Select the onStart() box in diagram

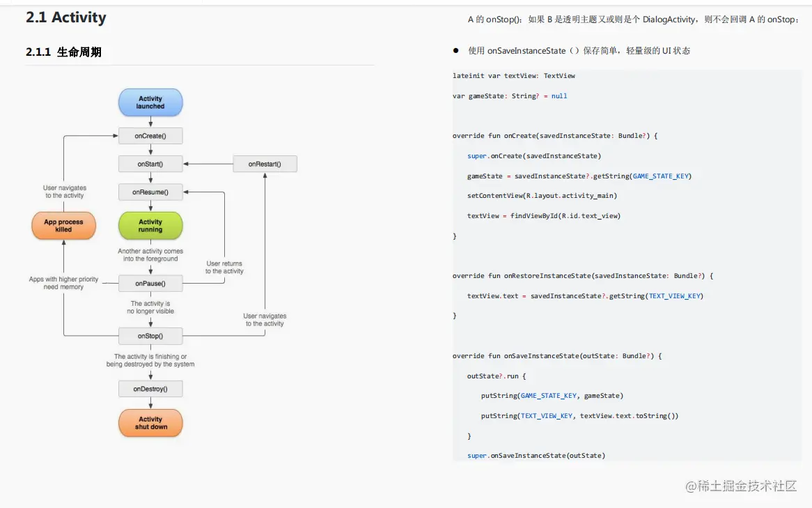pos(150,164)
